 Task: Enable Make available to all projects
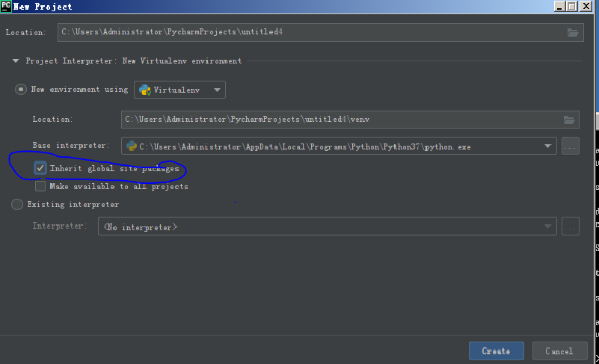(x=40, y=186)
